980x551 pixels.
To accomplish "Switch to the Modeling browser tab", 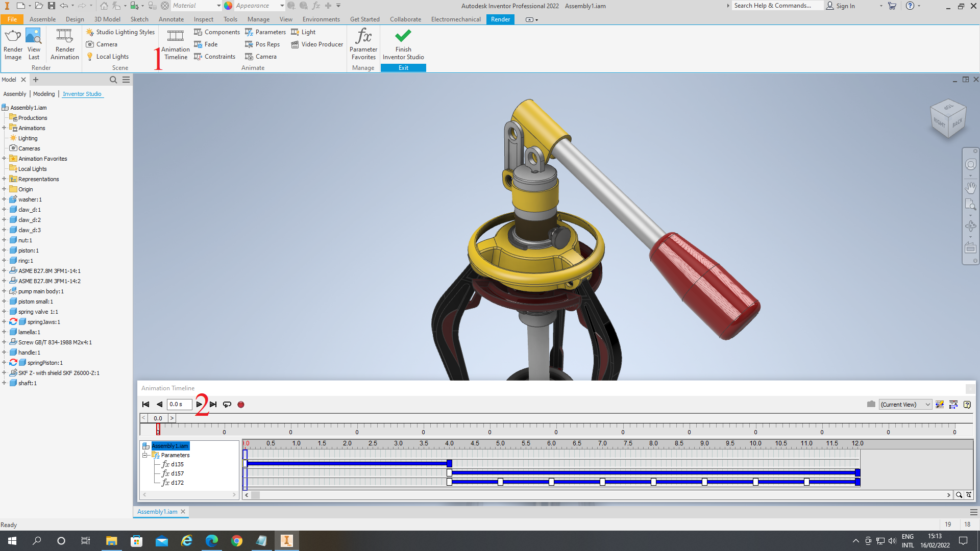I will tap(44, 94).
